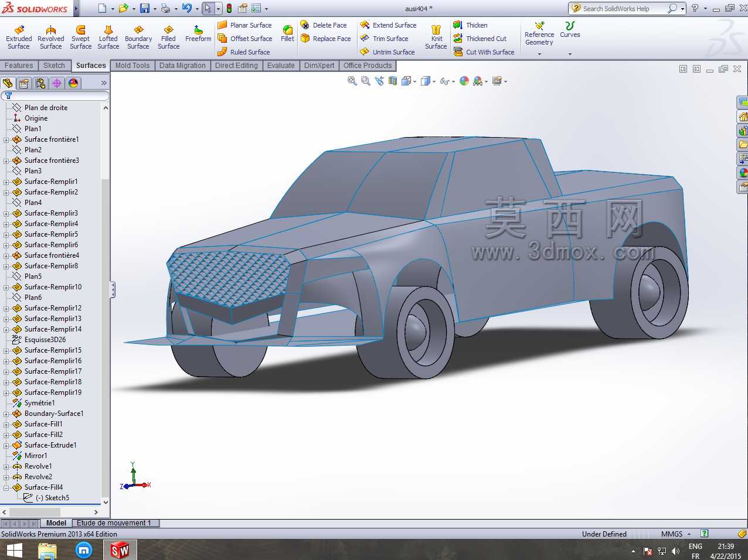The width and height of the screenshot is (748, 560).
Task: Open the DisplayManager tab icon
Action: coord(73,83)
